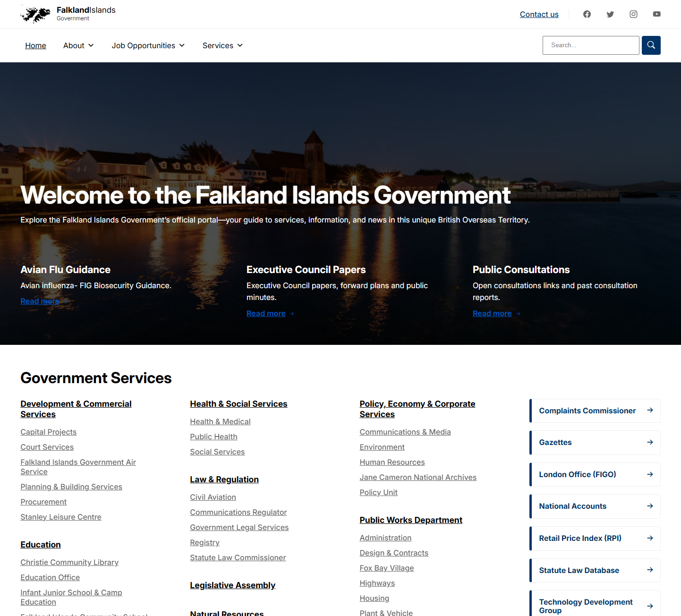Expand the About dropdown menu

pos(78,45)
